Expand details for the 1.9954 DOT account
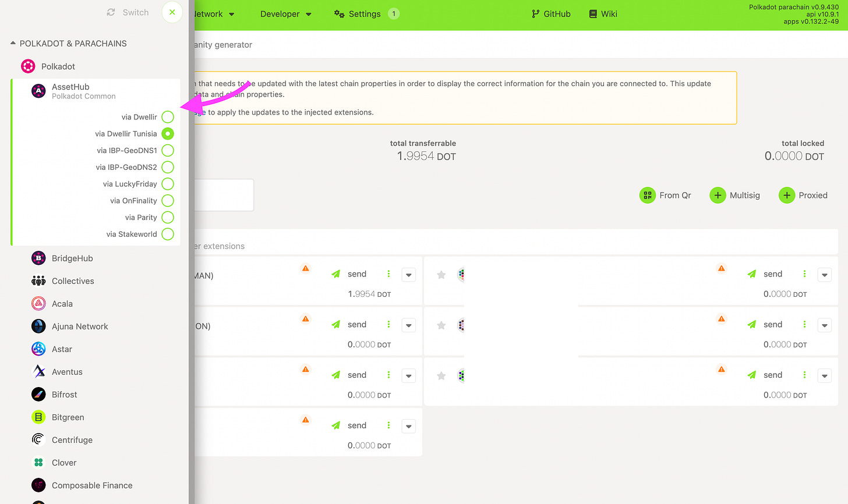848x504 pixels. click(x=409, y=275)
